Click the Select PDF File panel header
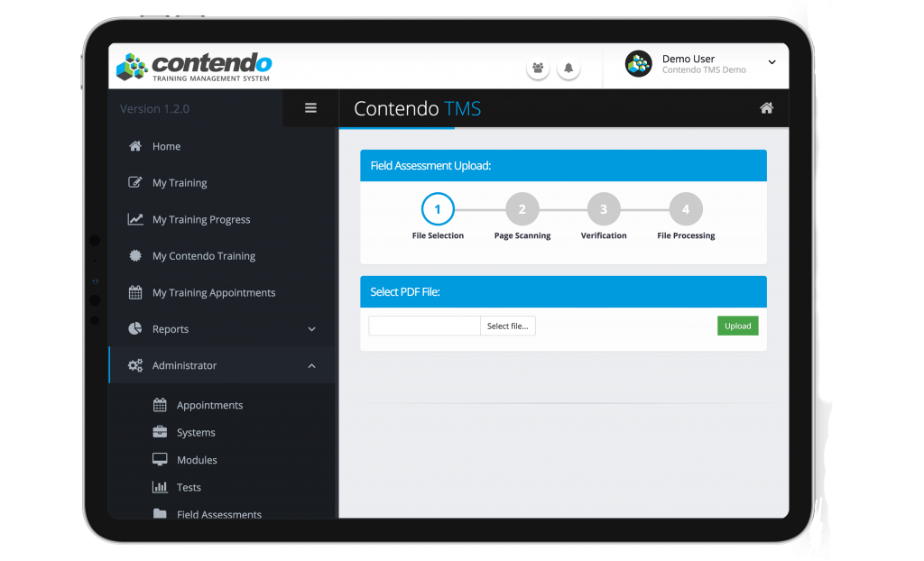Image resolution: width=924 pixels, height=561 pixels. (563, 291)
